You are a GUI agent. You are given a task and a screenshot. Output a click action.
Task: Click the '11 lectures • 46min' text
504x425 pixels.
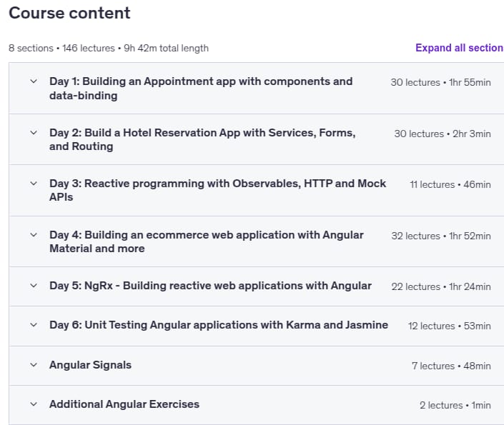pyautogui.click(x=450, y=185)
